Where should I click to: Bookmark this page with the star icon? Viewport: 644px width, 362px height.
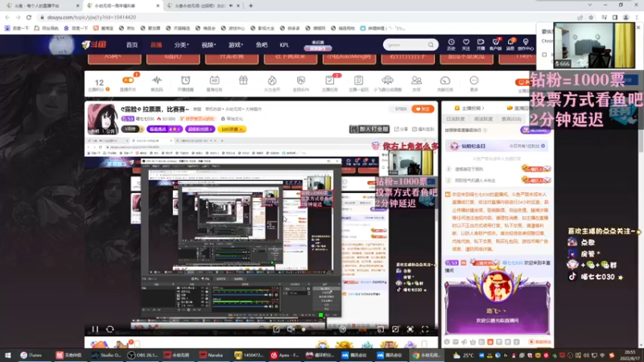[591, 17]
